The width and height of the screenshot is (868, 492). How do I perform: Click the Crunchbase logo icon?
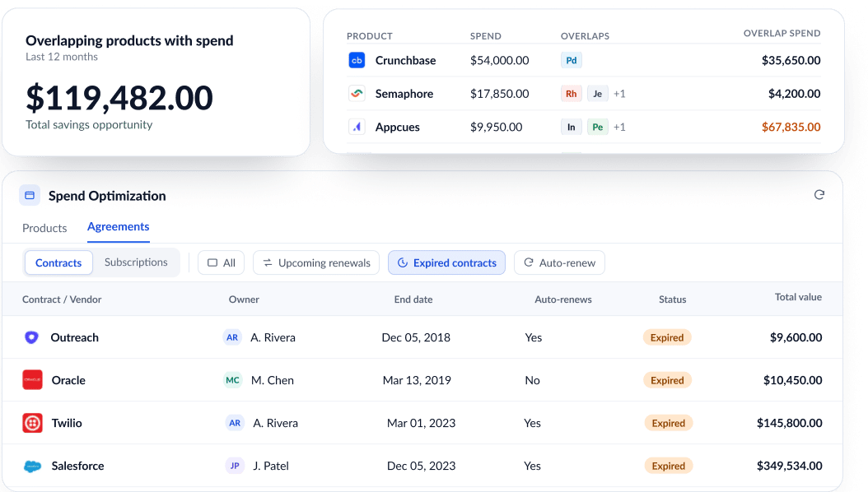[357, 60]
